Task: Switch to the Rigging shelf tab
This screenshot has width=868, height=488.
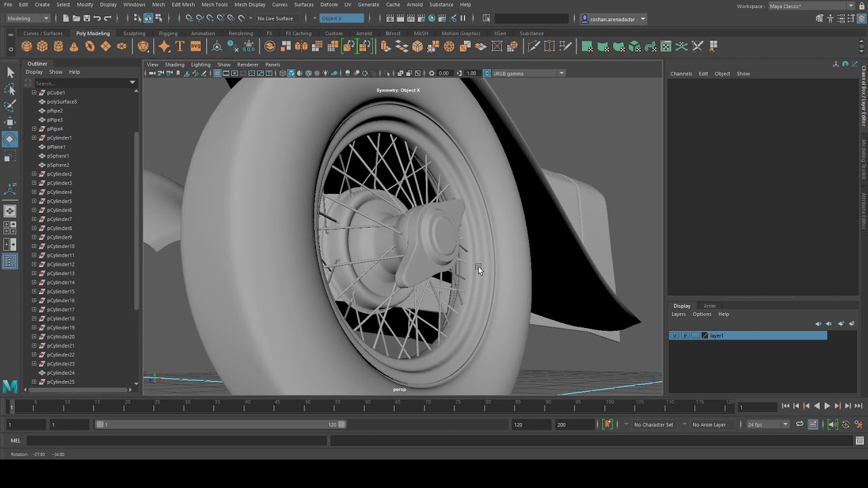Action: (168, 33)
